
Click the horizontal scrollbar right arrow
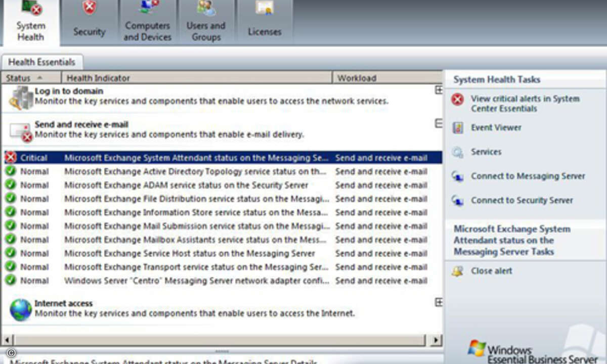tap(436, 340)
